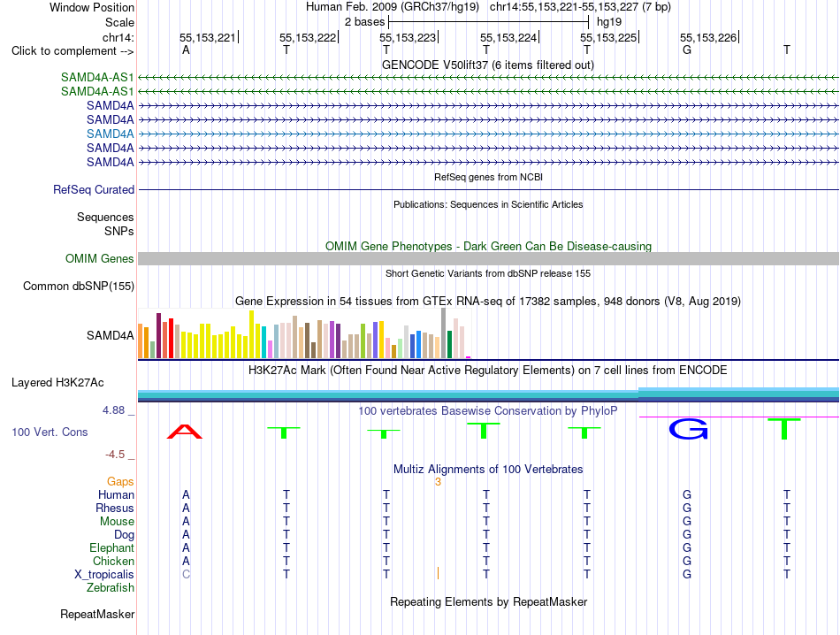Select the Mouse alignment row label

point(118,522)
